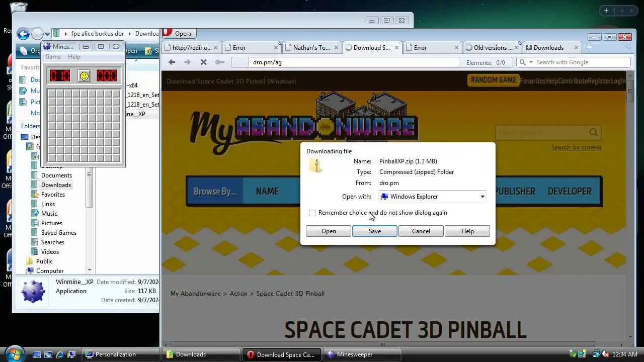Click the Opera menu button
Image resolution: width=644 pixels, height=362 pixels.
click(x=178, y=33)
